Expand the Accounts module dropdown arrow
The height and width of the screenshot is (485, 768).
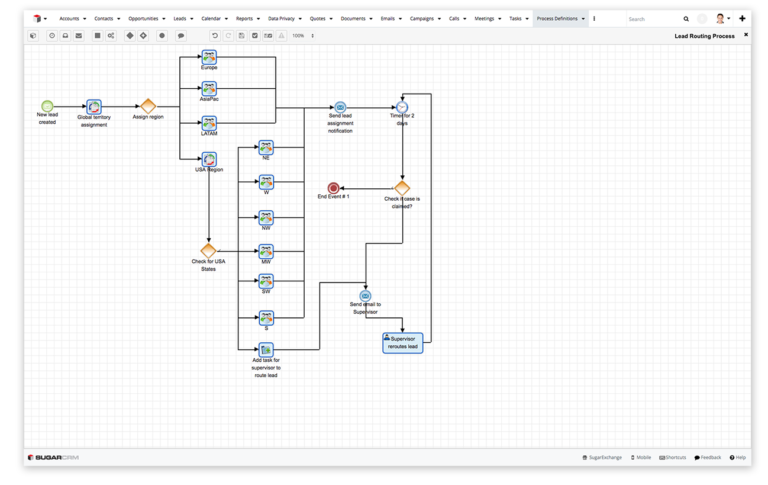85,18
